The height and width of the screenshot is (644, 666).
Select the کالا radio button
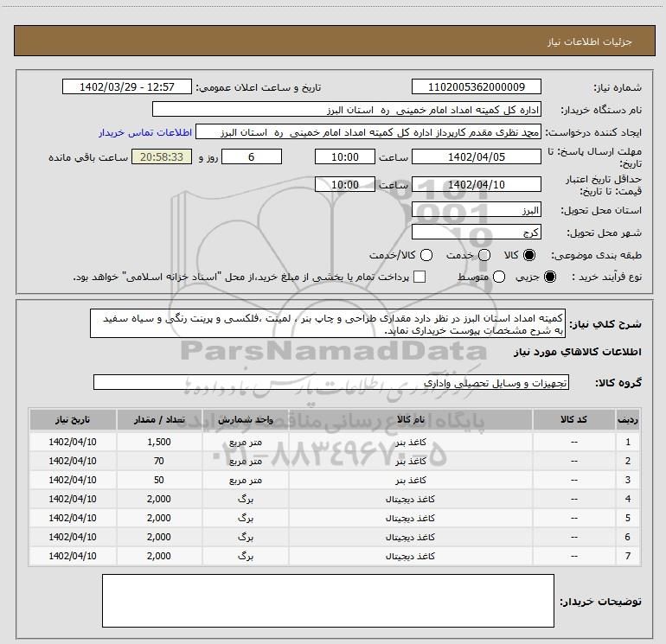[529, 255]
